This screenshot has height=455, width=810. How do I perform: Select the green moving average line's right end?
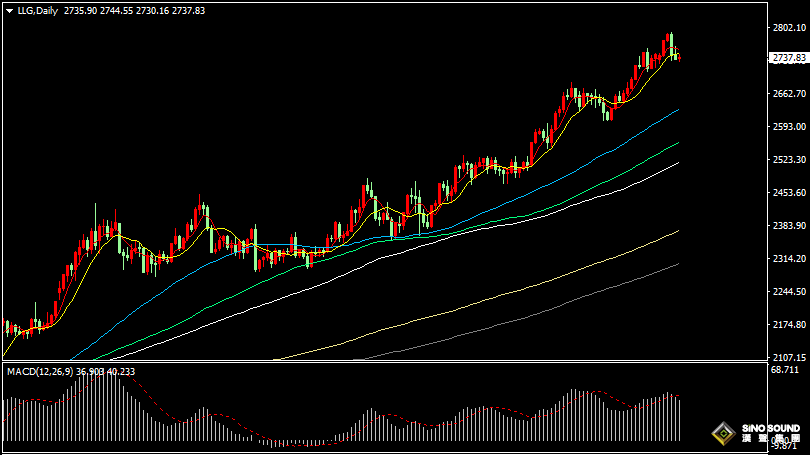pos(677,143)
